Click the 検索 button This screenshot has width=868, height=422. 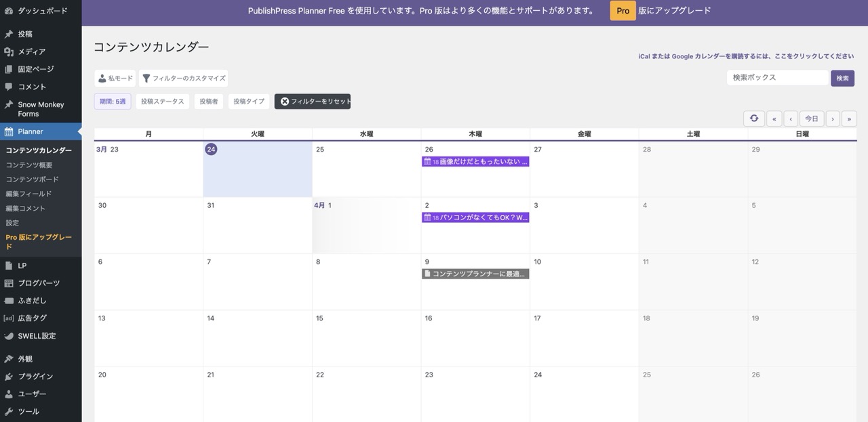pyautogui.click(x=842, y=79)
